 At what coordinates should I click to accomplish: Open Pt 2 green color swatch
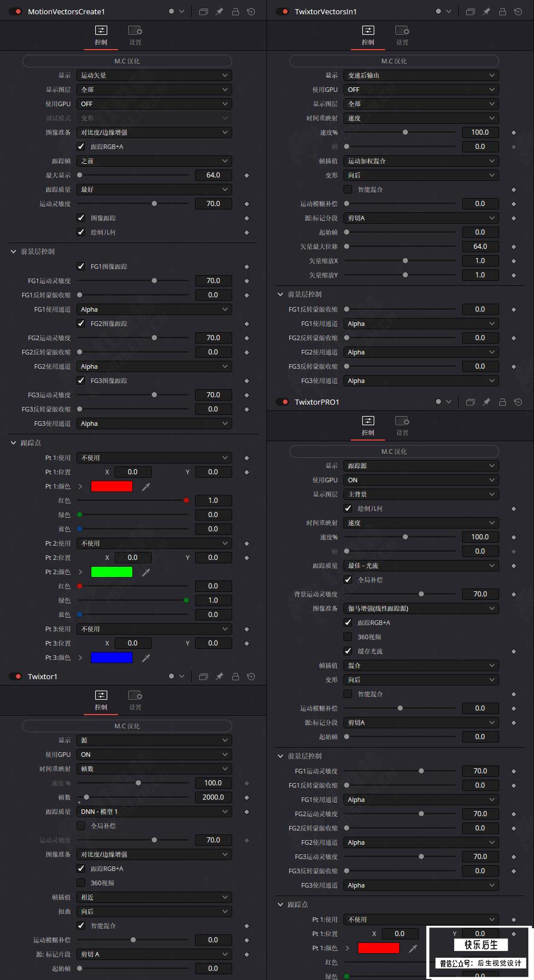(x=112, y=572)
